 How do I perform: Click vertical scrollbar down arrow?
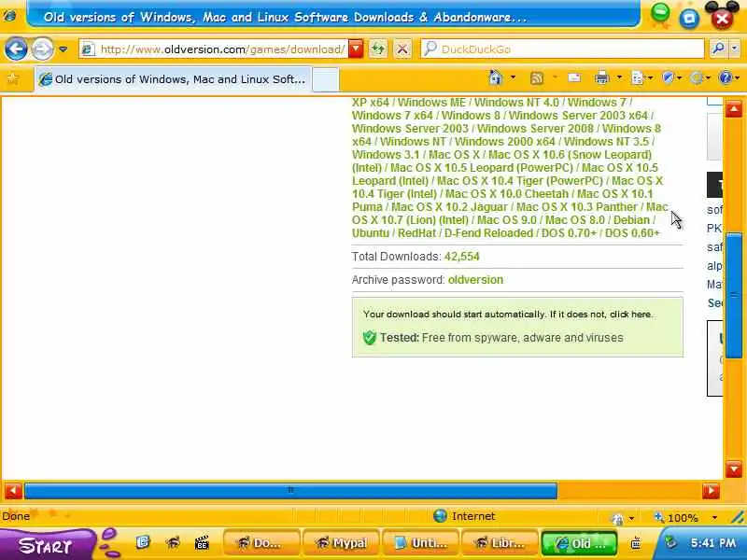click(x=734, y=469)
